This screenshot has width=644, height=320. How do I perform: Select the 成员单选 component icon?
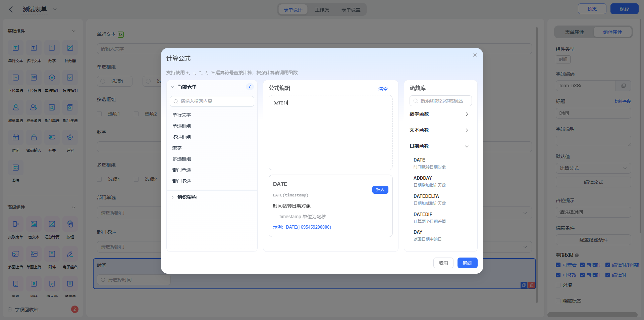click(x=16, y=107)
